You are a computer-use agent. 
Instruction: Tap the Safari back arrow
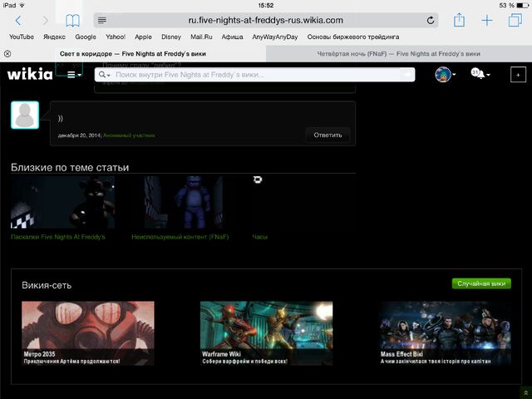18,21
